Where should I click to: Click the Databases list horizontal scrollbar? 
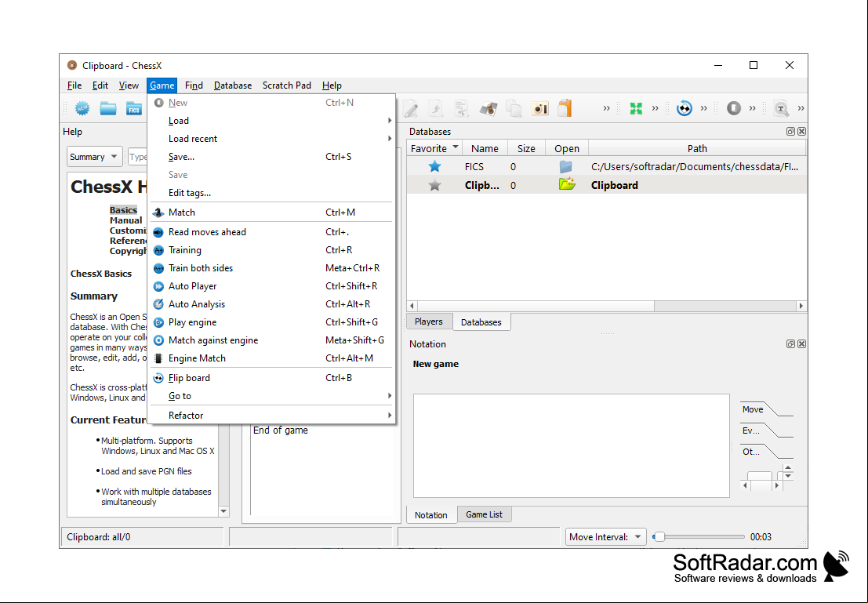pos(536,306)
